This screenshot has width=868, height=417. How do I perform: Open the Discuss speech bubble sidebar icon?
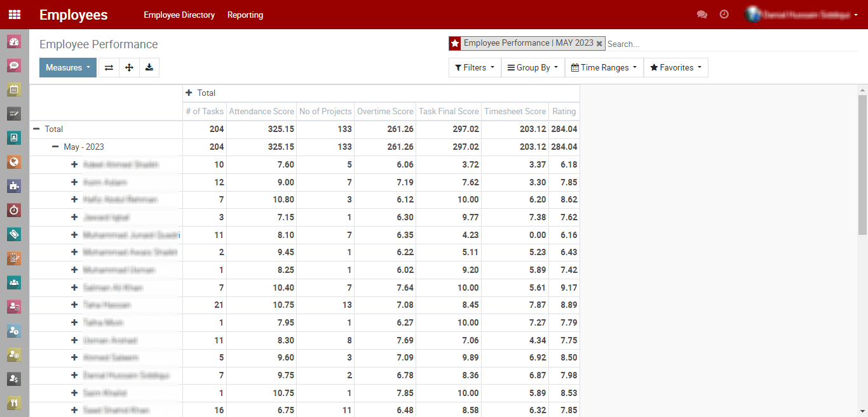(x=14, y=65)
